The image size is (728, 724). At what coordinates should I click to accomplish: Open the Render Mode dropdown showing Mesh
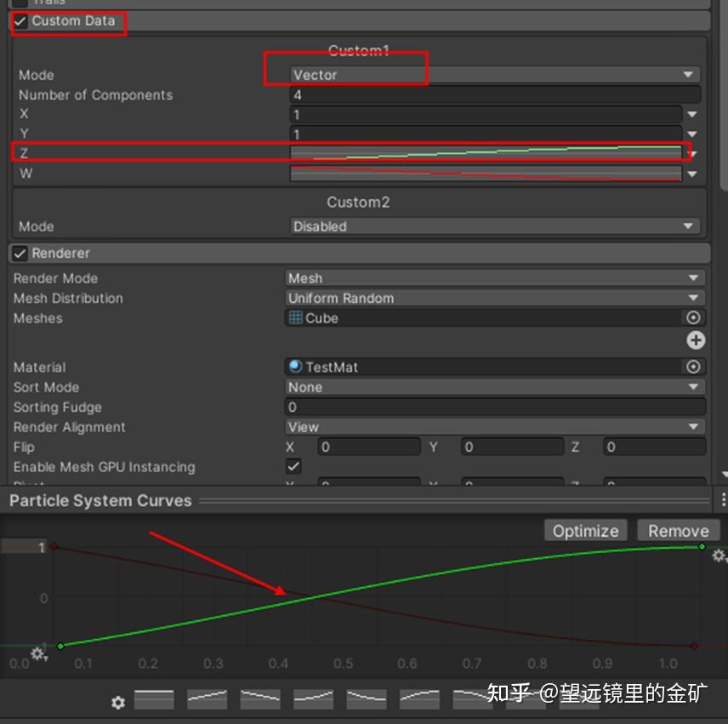(493, 278)
